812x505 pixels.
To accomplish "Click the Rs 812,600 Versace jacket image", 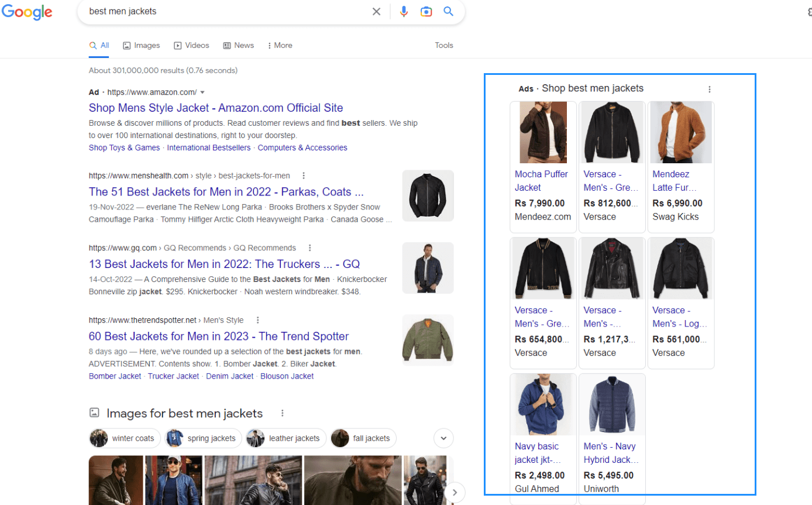I will point(612,132).
